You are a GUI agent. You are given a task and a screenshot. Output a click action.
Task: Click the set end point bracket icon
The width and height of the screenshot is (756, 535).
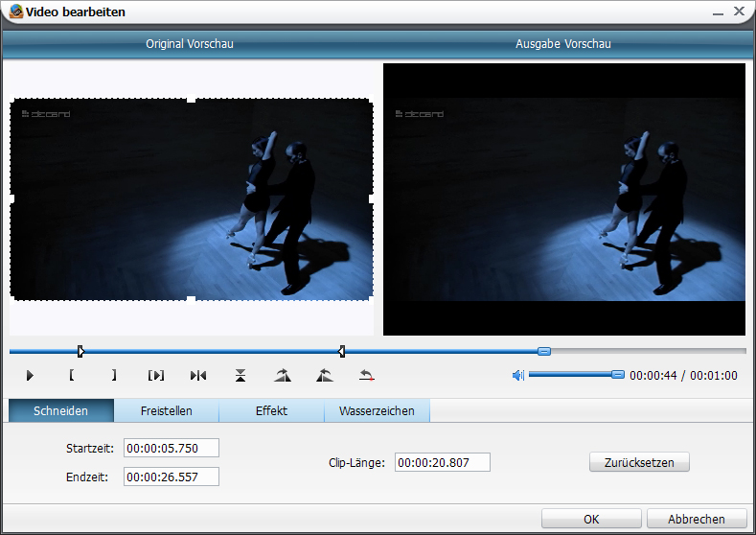[x=114, y=376]
